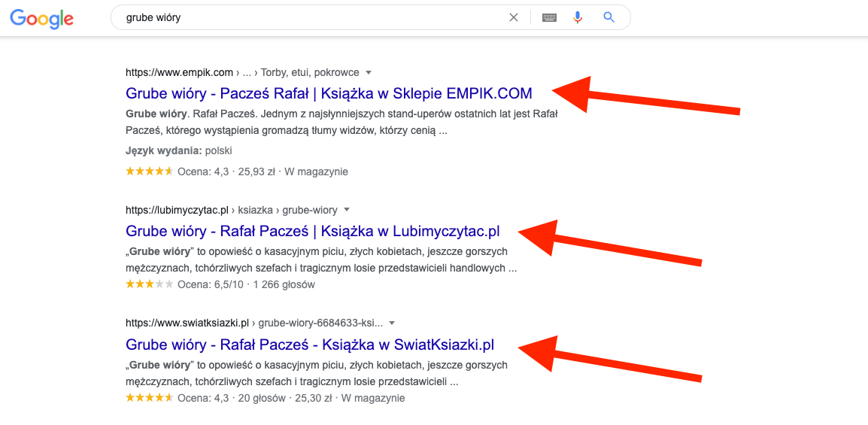Screen dimensions: 868x425
Task: Click the star rating under the EMPIK result
Action: (149, 172)
